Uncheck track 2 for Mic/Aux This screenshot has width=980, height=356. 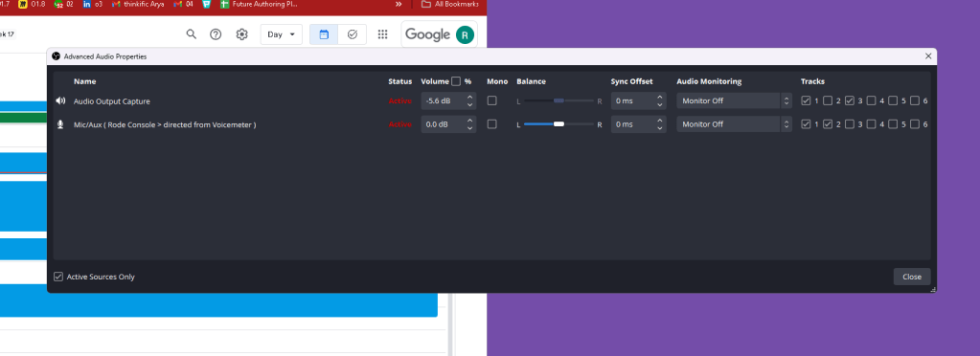(x=828, y=124)
